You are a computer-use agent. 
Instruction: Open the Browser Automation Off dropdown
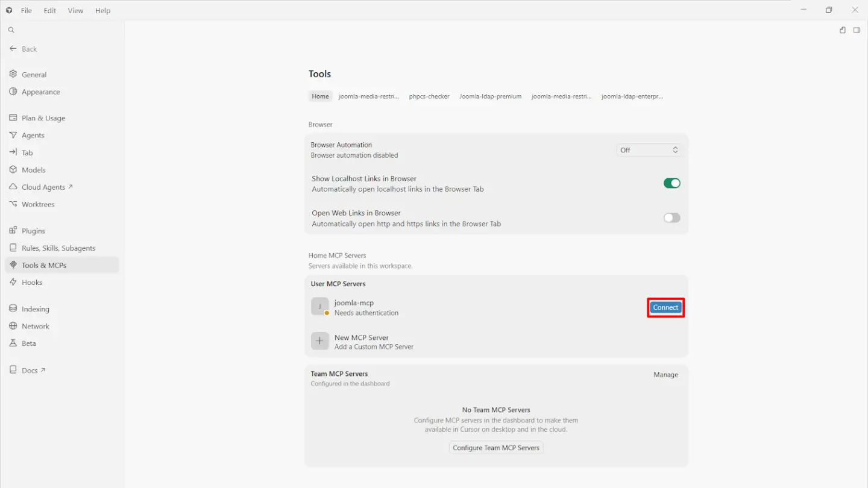coord(649,150)
